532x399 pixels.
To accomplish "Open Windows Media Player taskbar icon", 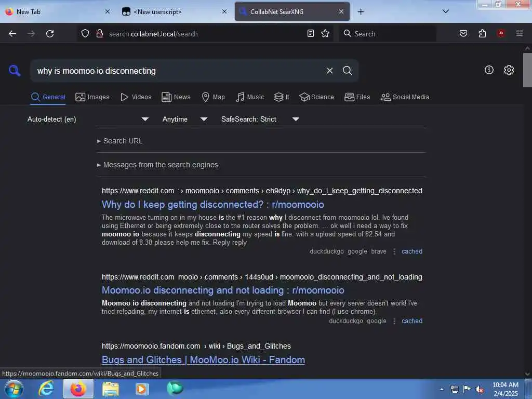I will tap(142, 389).
